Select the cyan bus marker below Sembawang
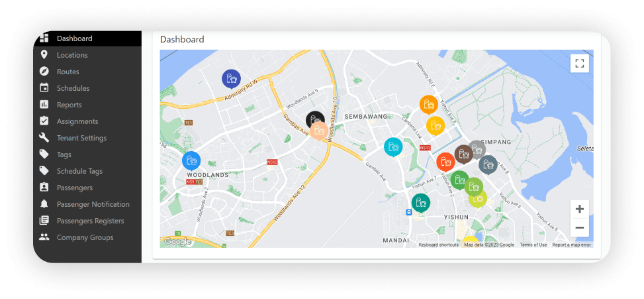The width and height of the screenshot is (644, 299). (x=393, y=147)
